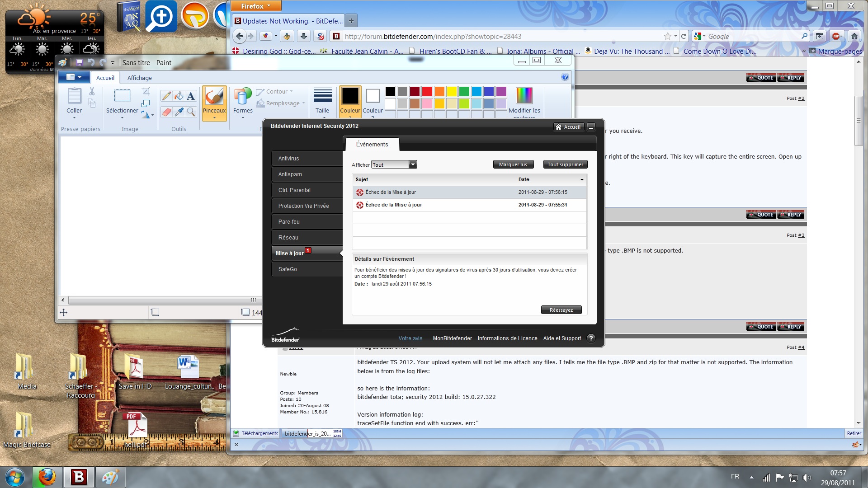Image resolution: width=868 pixels, height=488 pixels.
Task: Click Firefox Home icon
Action: coord(854,36)
